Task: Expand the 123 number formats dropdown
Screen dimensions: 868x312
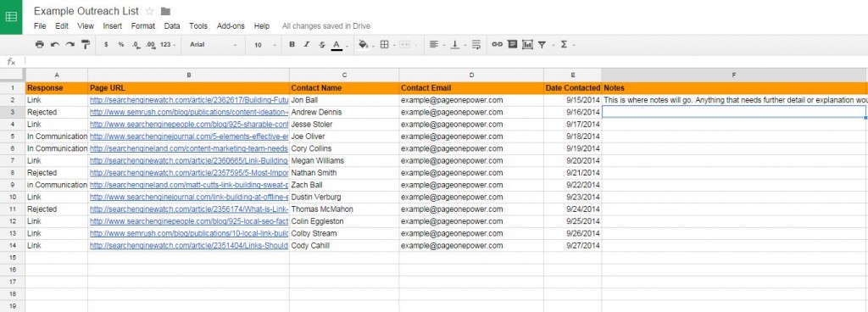Action: (168, 45)
